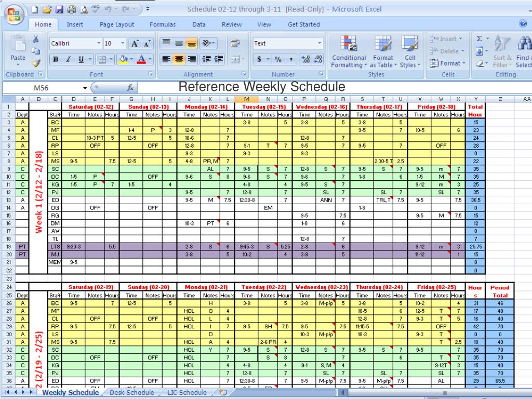Toggle Middle Align for cells

pos(179,43)
